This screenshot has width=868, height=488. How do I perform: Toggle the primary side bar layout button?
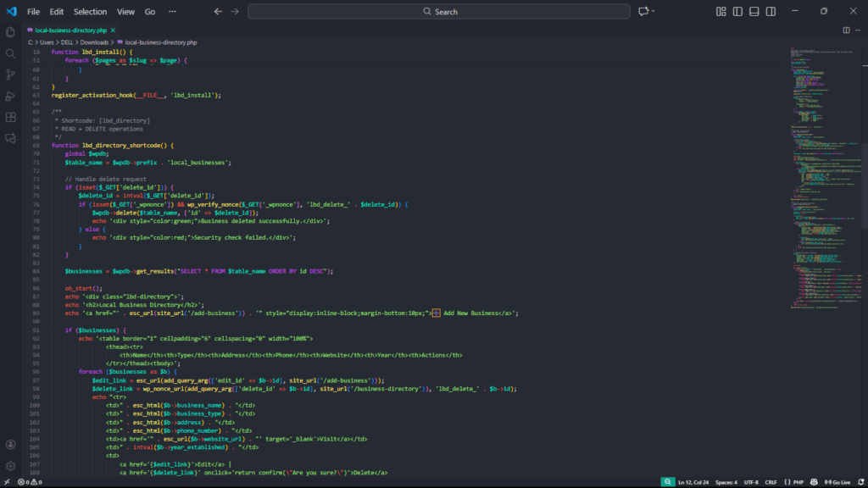click(x=737, y=11)
